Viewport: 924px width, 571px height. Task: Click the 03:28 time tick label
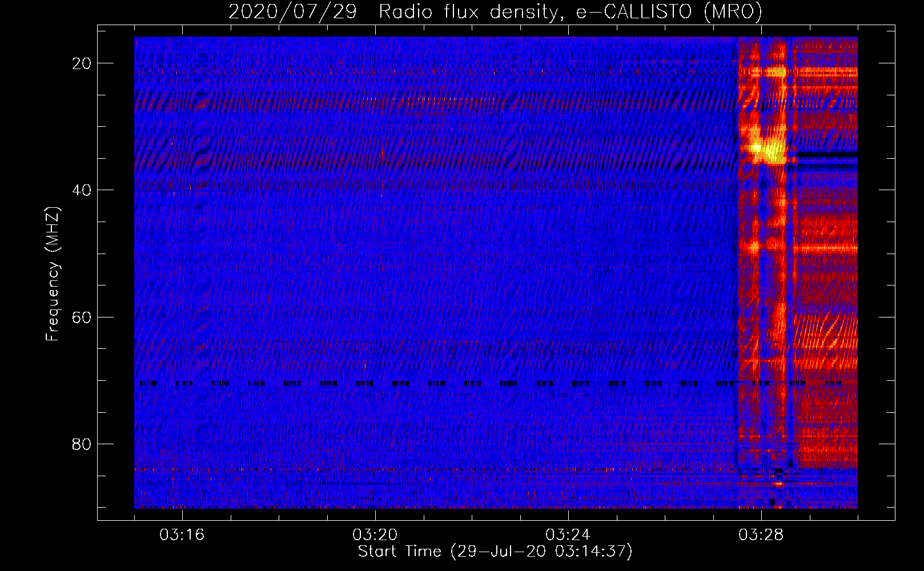point(761,535)
